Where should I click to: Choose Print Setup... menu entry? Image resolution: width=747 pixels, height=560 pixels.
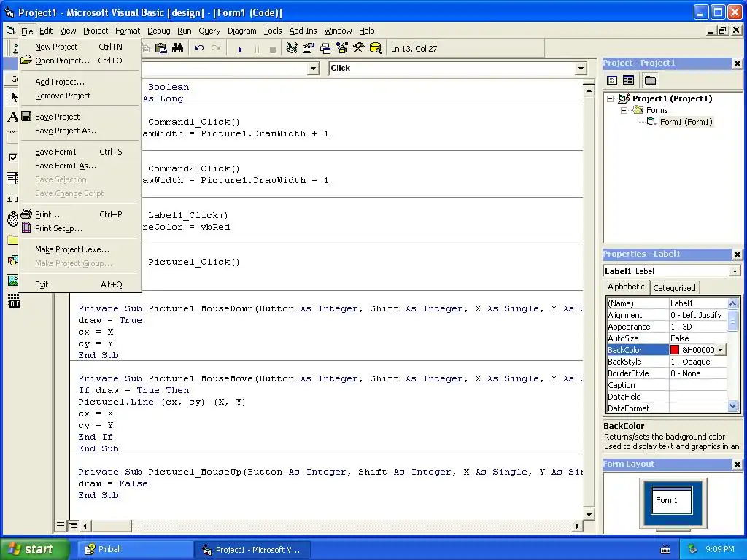(80, 228)
